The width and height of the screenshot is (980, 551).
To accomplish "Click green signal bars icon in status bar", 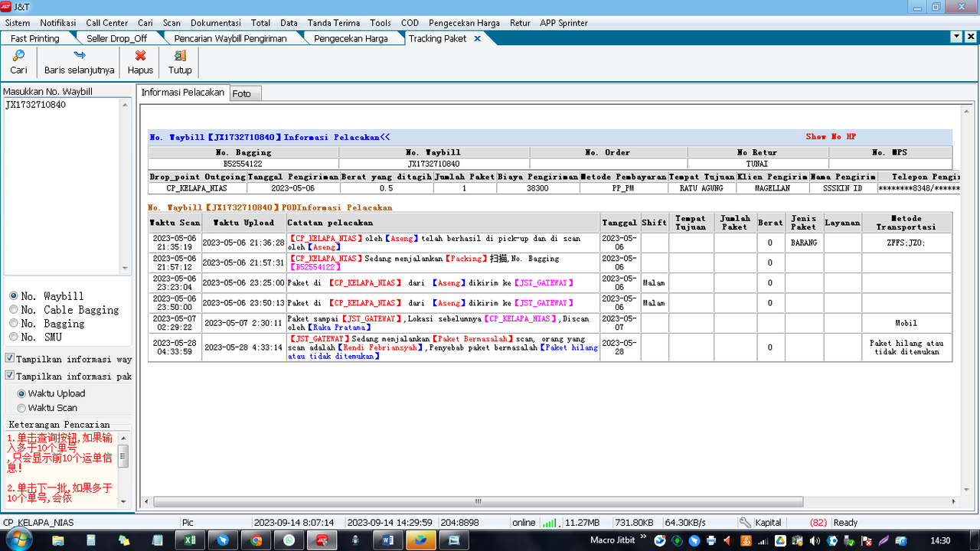I will click(549, 523).
